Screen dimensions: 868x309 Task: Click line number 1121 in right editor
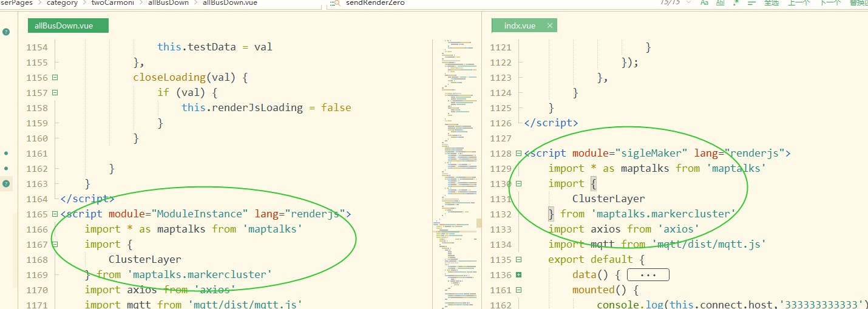pos(501,47)
